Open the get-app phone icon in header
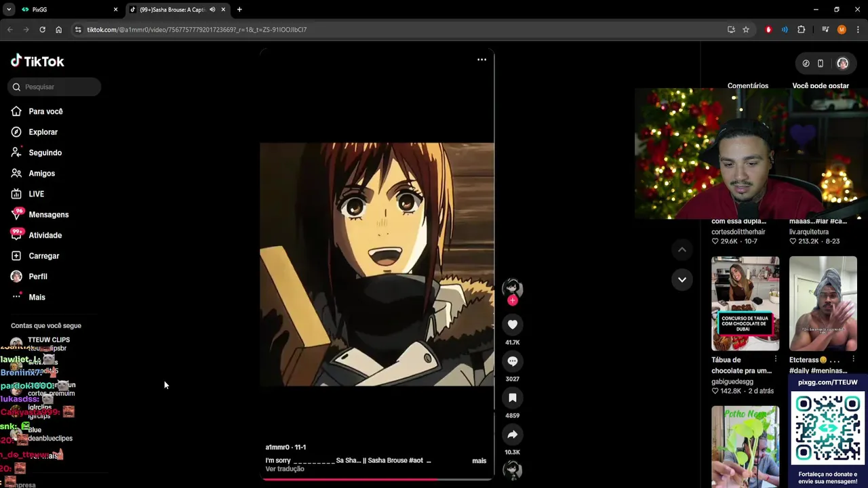Screen dimensions: 868x488 pyautogui.click(x=821, y=64)
